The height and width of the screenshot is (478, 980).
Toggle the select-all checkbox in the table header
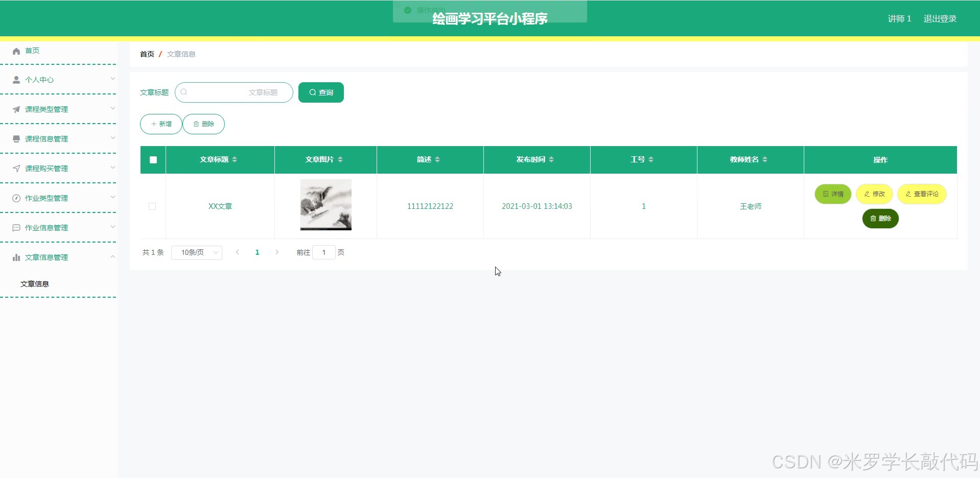click(153, 160)
